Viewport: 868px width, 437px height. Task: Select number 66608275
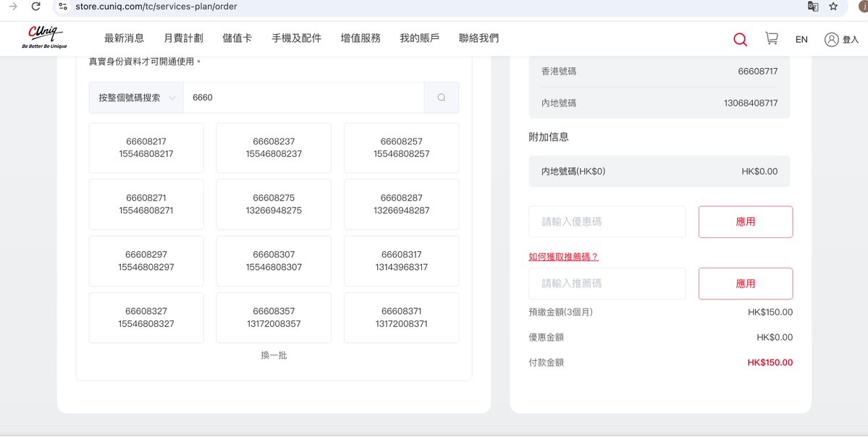[x=274, y=204]
